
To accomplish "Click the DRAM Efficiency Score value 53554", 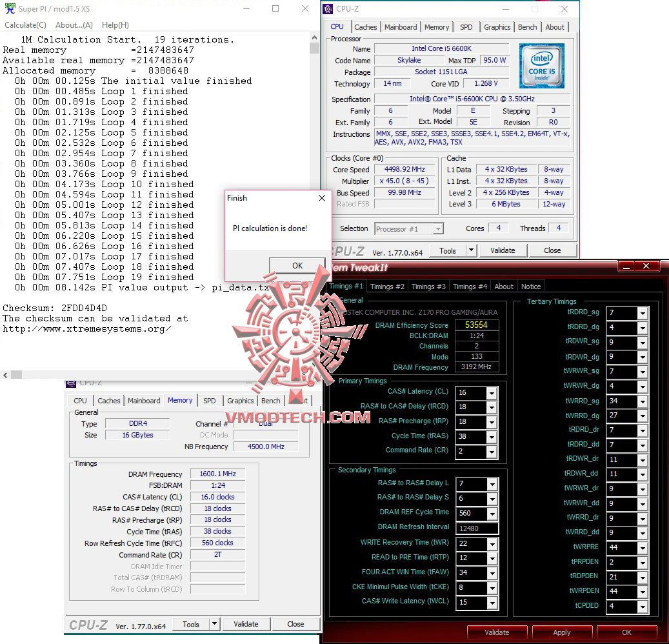I will pos(477,325).
